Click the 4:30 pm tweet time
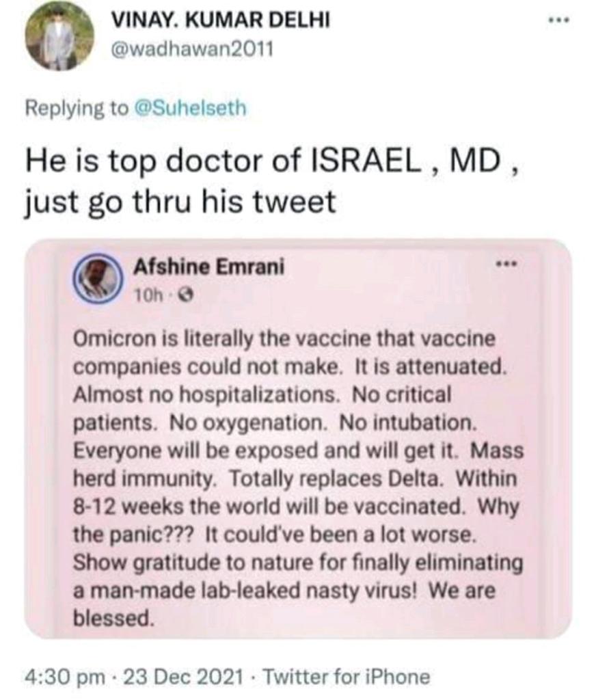Image resolution: width=596 pixels, height=700 pixels. coord(64,677)
